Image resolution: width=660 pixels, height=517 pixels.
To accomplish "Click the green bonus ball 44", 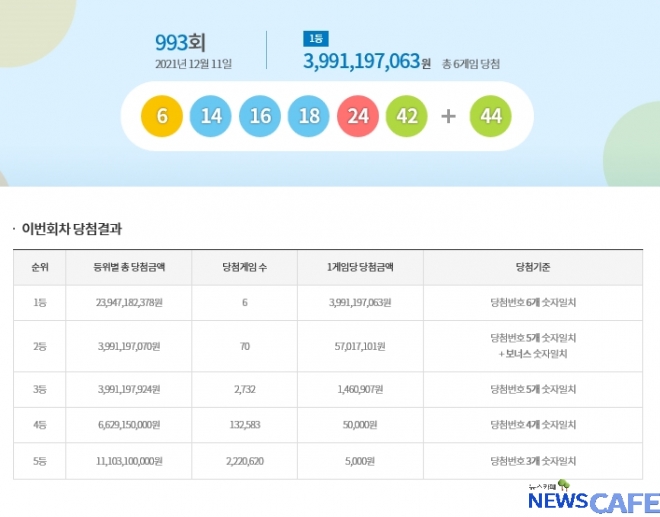I will click(490, 116).
